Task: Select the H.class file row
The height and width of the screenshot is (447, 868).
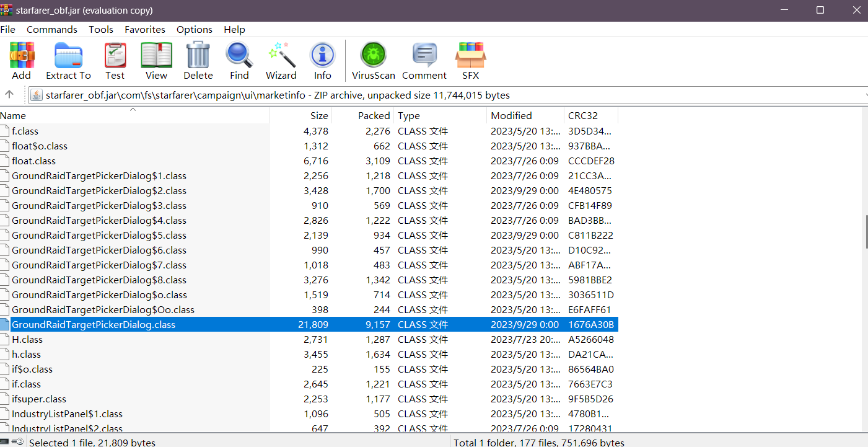Action: pos(27,340)
